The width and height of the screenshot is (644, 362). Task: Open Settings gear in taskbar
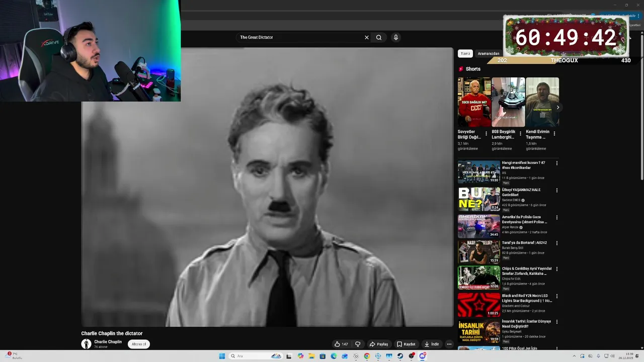[x=356, y=356]
